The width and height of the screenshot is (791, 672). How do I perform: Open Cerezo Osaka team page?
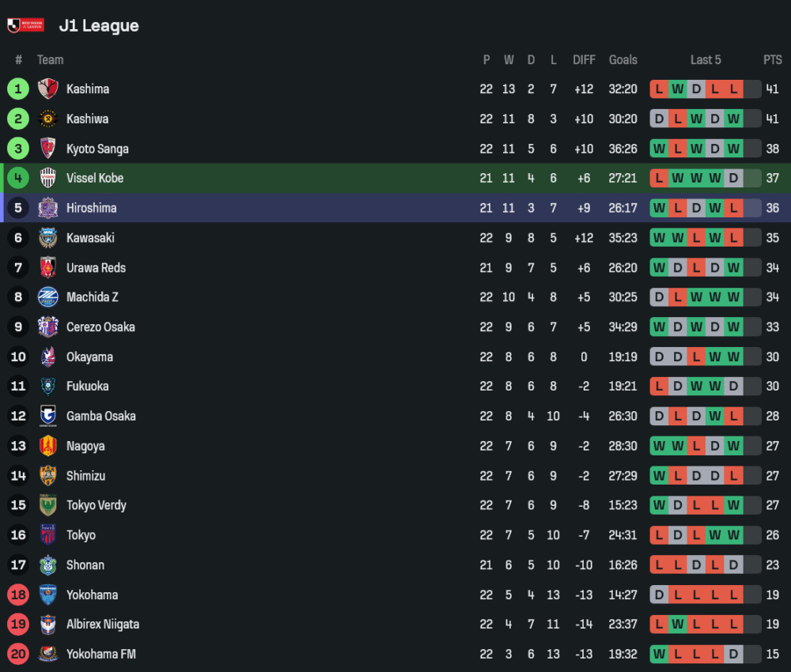pos(100,327)
